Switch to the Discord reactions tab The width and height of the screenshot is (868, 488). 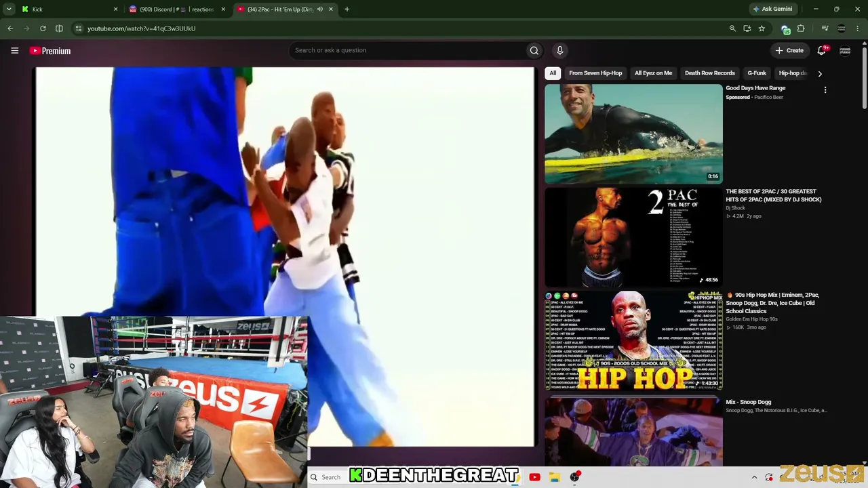click(x=178, y=9)
